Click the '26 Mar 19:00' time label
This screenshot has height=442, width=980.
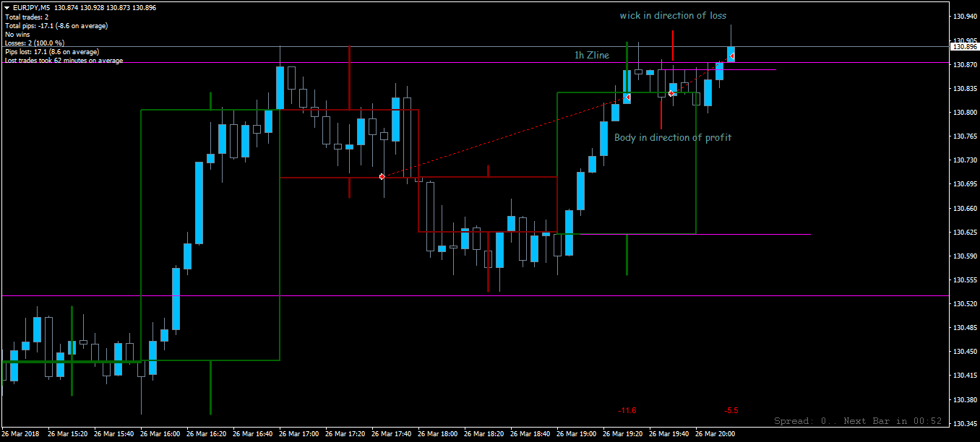click(x=576, y=435)
